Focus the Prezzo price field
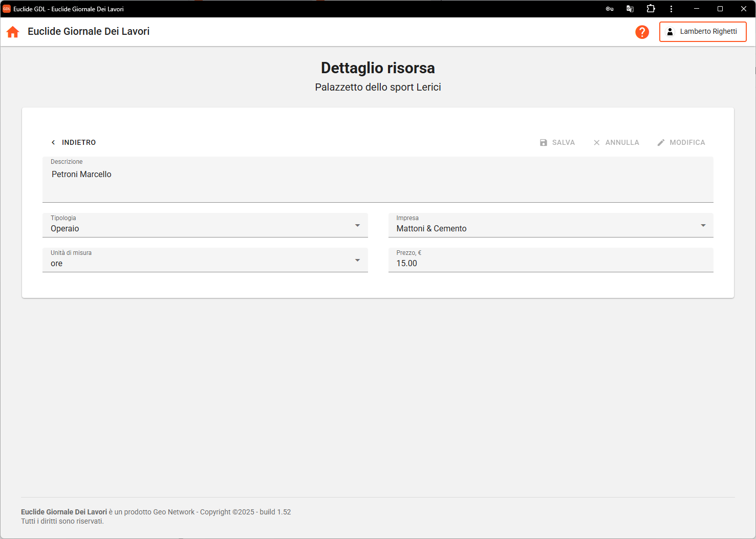Screen dimensions: 756x539 pos(550,263)
